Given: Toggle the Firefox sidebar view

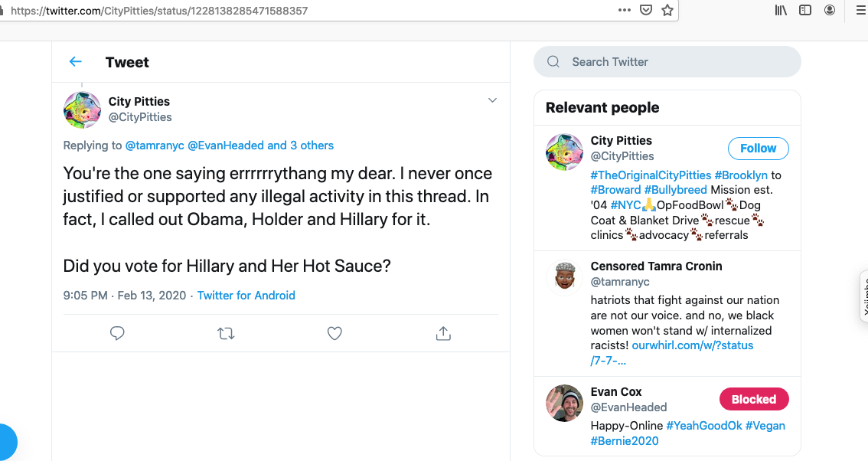Looking at the screenshot, I should point(805,11).
